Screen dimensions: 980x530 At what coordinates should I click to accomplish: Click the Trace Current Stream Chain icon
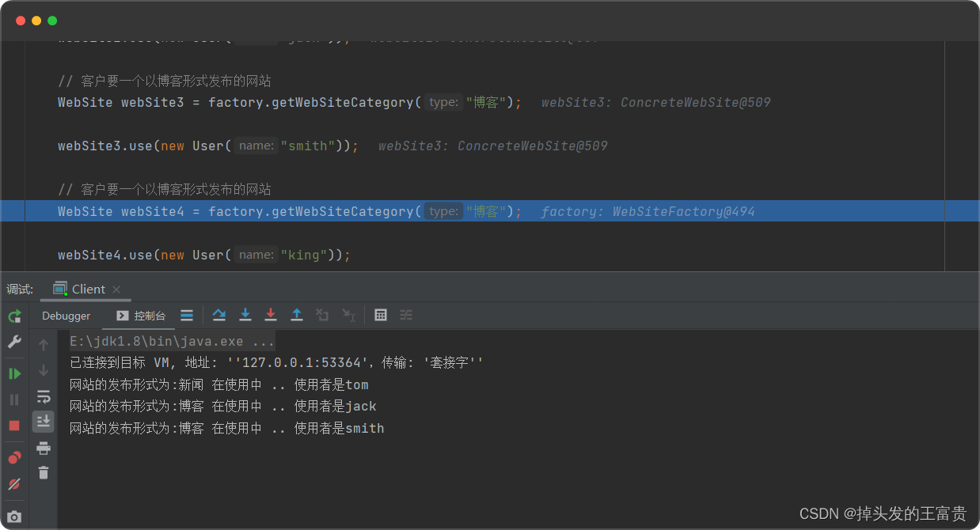406,315
